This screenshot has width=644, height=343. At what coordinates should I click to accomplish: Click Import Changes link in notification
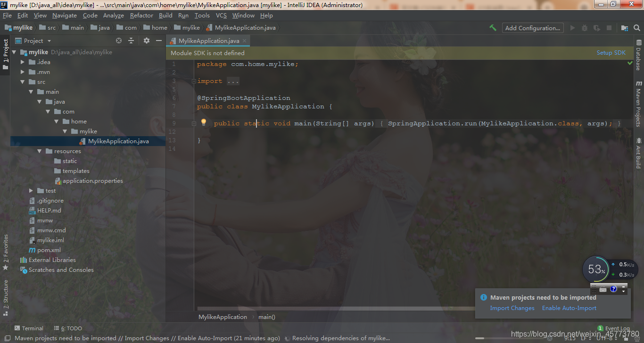(512, 308)
